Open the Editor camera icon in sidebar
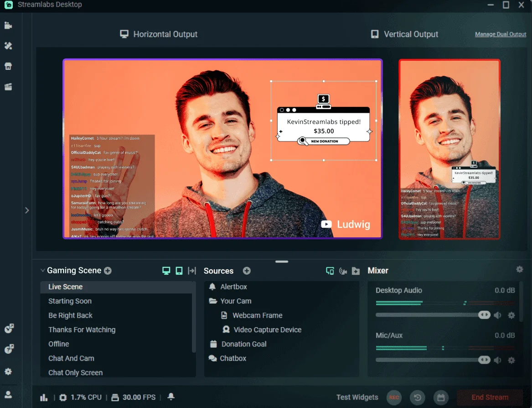The image size is (532, 408). coord(8,26)
